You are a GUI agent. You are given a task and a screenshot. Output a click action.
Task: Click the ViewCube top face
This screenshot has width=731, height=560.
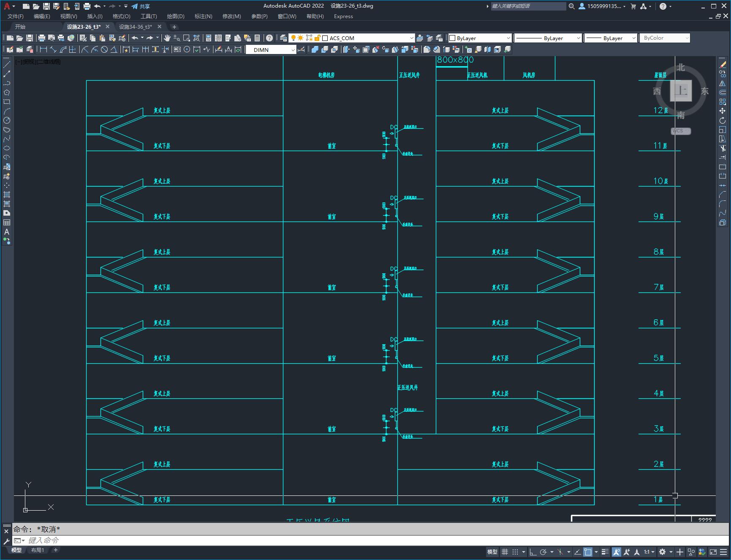(x=681, y=90)
